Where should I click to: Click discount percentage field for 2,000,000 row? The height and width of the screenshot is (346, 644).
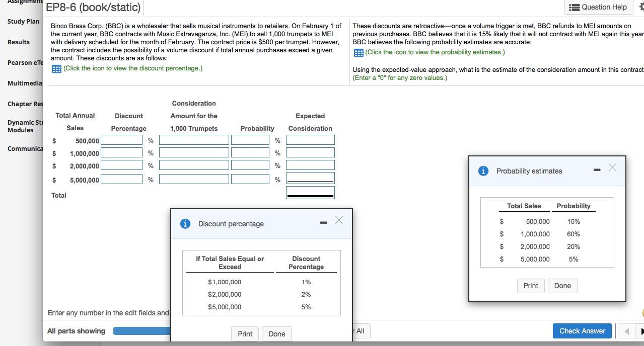(x=121, y=165)
